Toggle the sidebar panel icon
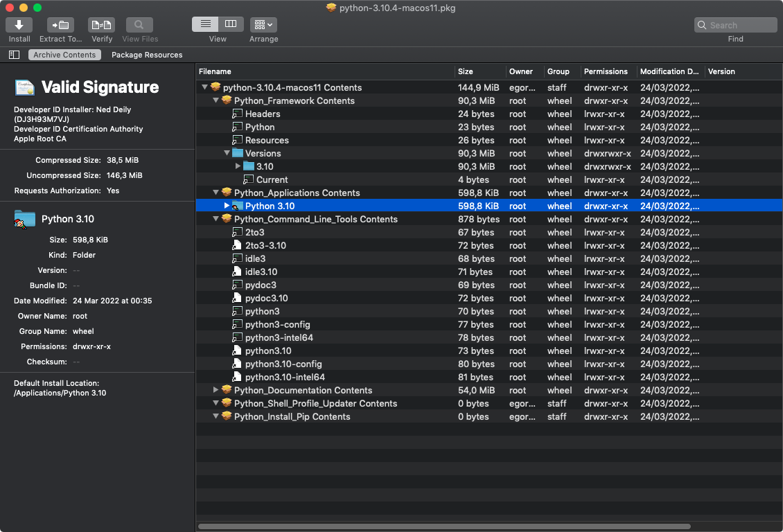Screen dimensions: 783x532 tap(14, 55)
